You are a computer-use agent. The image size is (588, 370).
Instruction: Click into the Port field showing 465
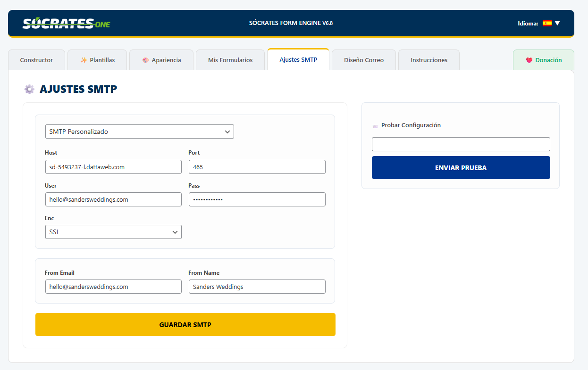257,167
